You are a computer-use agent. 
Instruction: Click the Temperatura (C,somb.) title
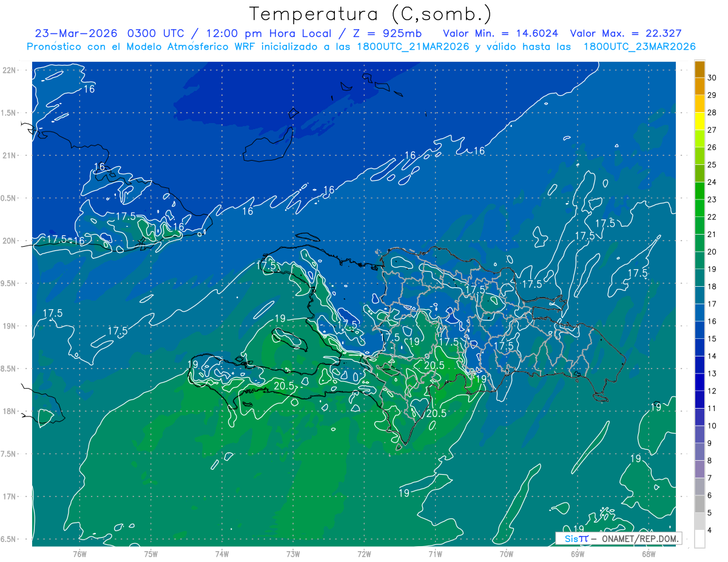(x=371, y=13)
